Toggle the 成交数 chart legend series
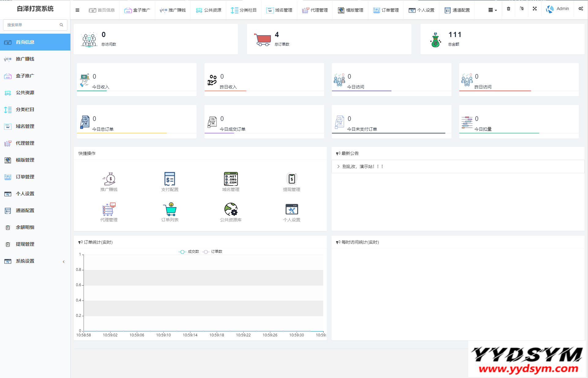This screenshot has height=378, width=588. (x=189, y=252)
